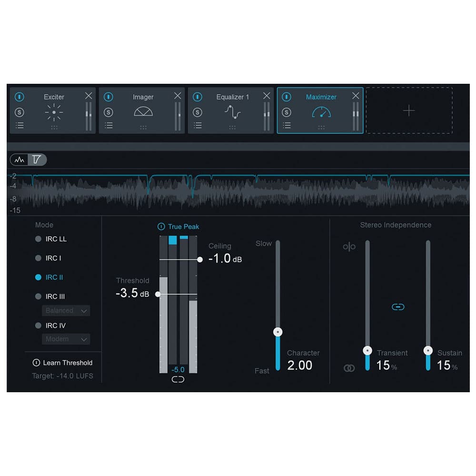
Task: Select the Maximizer gauge icon
Action: [321, 112]
